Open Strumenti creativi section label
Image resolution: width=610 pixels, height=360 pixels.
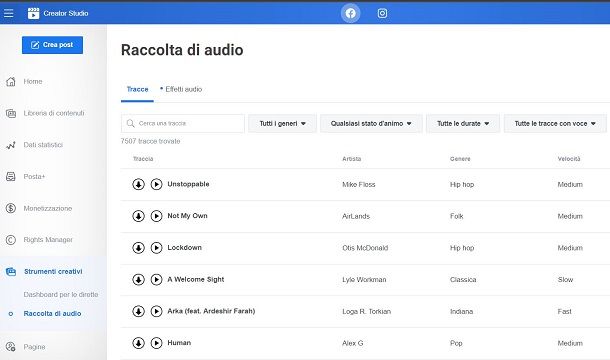click(x=53, y=272)
